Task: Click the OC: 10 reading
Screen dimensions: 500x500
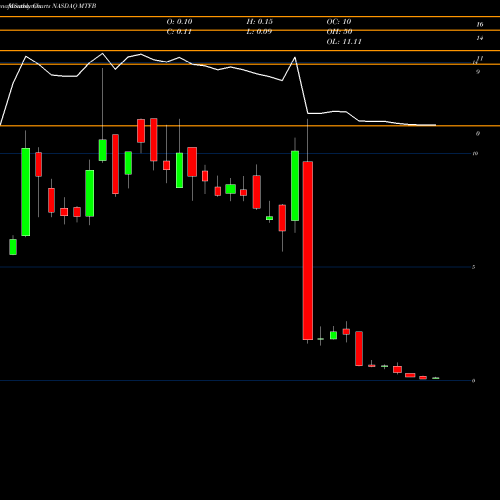Action: pyautogui.click(x=339, y=22)
